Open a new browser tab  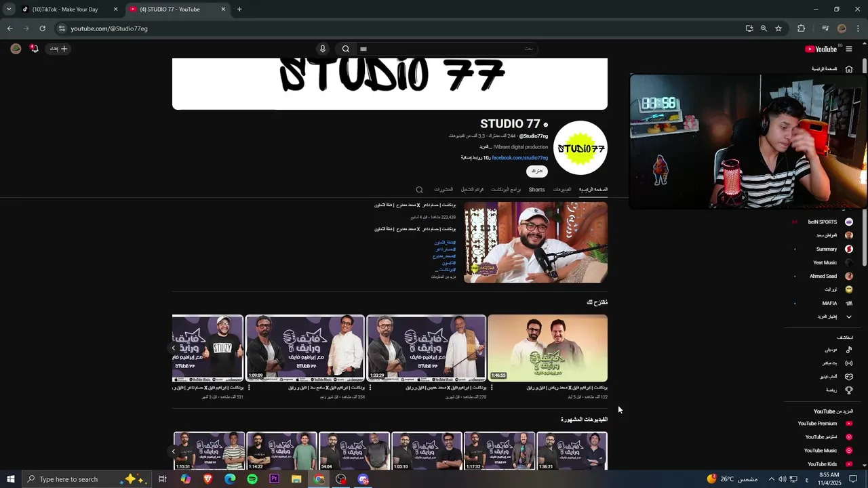tap(239, 9)
